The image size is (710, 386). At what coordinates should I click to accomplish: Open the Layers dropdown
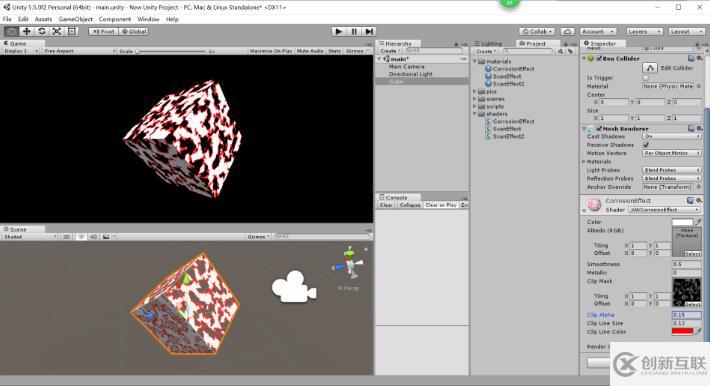[644, 31]
